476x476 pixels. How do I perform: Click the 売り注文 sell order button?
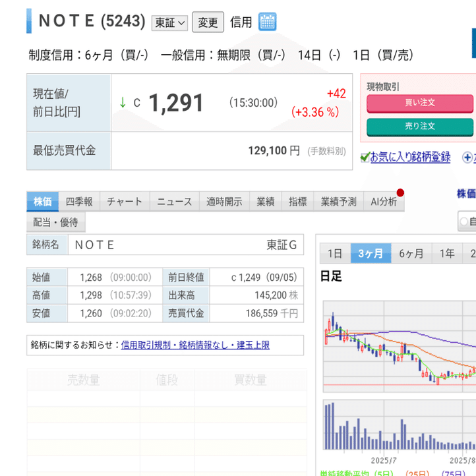coord(420,127)
